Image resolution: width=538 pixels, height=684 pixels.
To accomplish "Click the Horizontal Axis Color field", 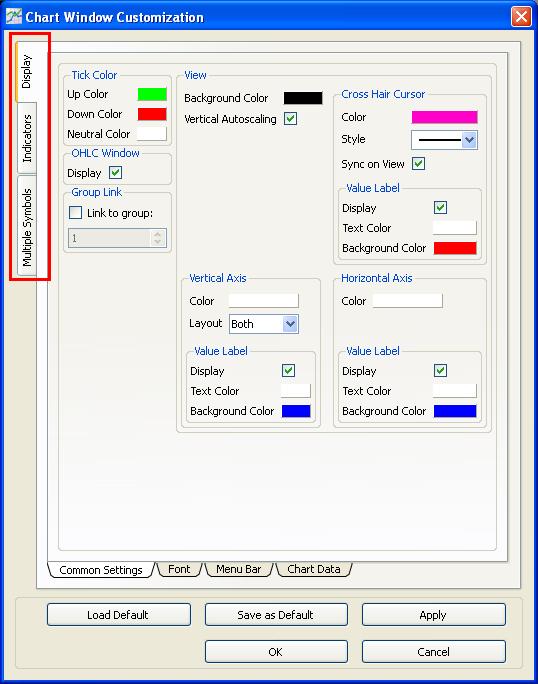I will click(407, 301).
